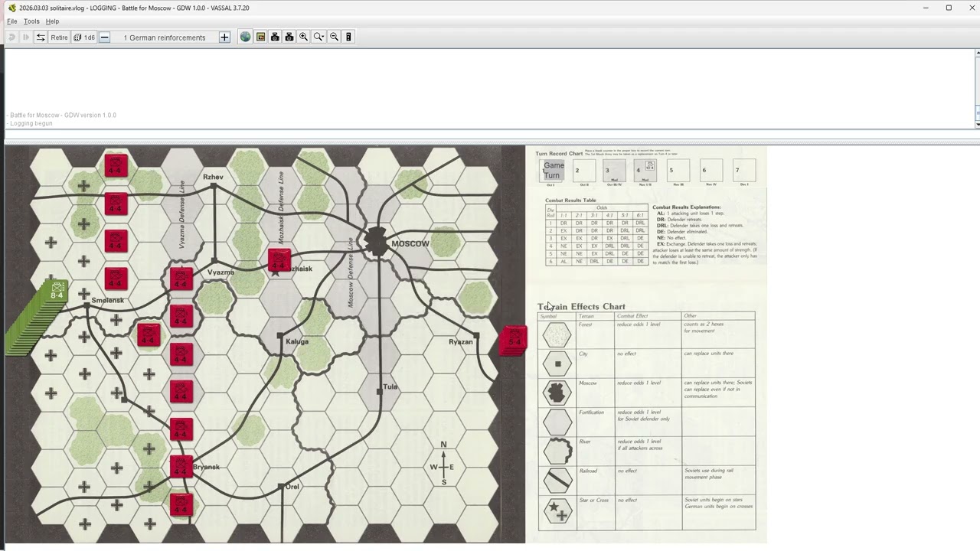Viewport: 980px width, 551px height.
Task: Click the undo last move arrow
Action: [x=11, y=37]
